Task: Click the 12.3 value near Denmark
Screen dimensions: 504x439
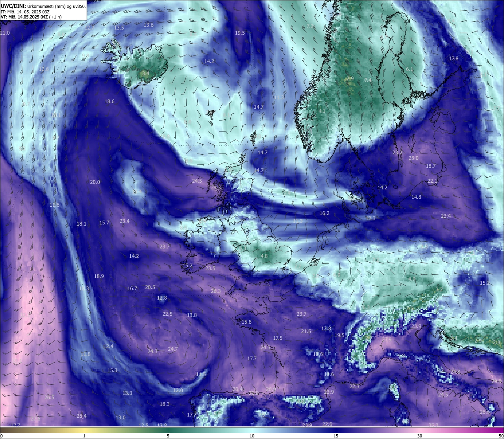Action: [371, 219]
